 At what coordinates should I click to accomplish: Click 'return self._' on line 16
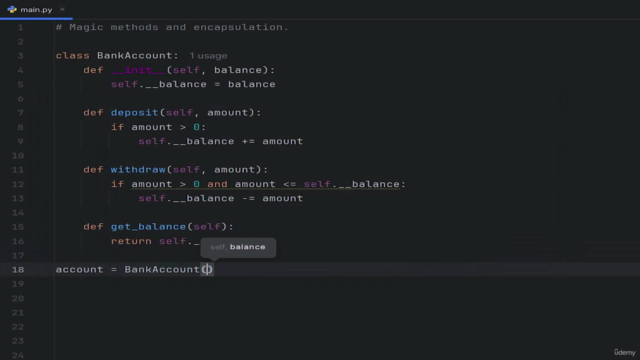[155, 241]
